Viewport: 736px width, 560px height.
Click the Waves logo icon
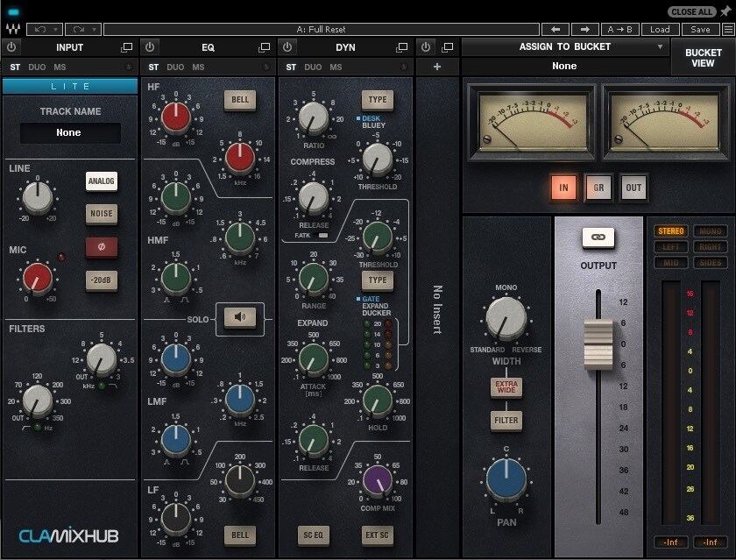click(13, 29)
